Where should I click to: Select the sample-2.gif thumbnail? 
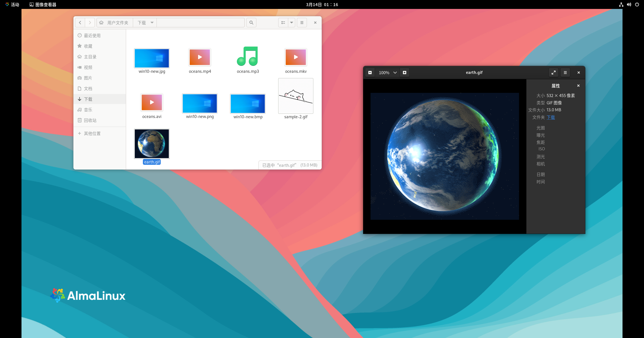(296, 96)
